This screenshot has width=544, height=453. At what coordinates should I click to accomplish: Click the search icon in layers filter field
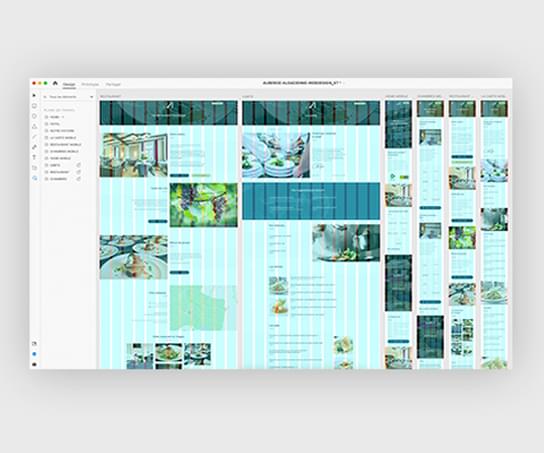[x=45, y=97]
